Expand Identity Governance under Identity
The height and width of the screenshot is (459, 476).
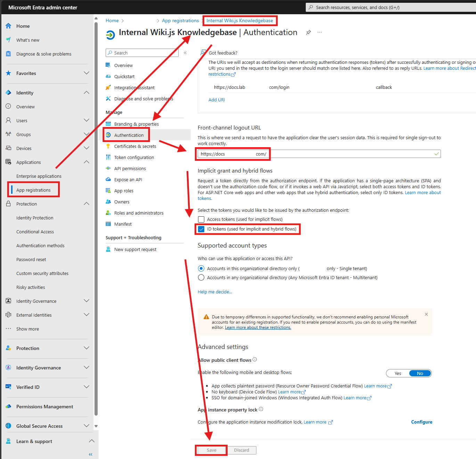[x=87, y=301]
